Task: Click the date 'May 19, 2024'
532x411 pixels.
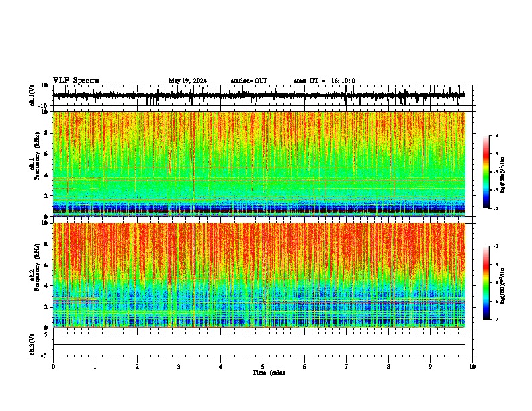Action: 187,81
